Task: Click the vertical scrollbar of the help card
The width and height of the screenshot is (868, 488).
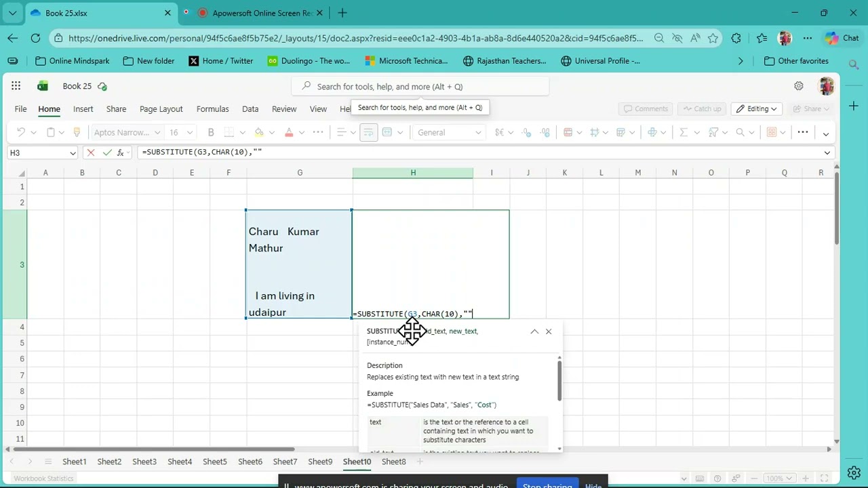Action: [x=559, y=380]
